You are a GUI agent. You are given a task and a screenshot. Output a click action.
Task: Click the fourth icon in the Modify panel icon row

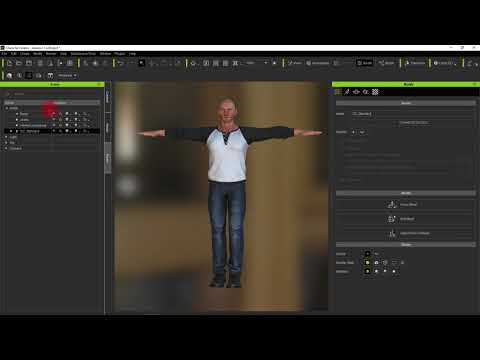click(366, 92)
